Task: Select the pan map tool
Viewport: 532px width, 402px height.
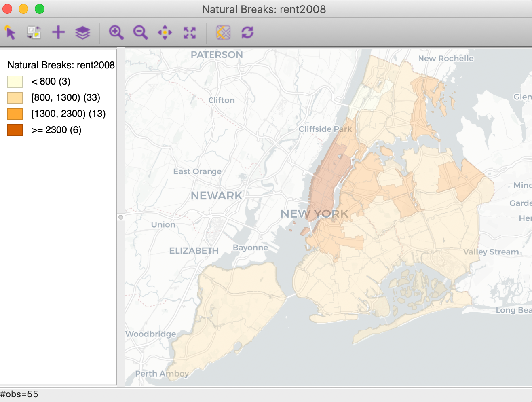Action: point(165,32)
